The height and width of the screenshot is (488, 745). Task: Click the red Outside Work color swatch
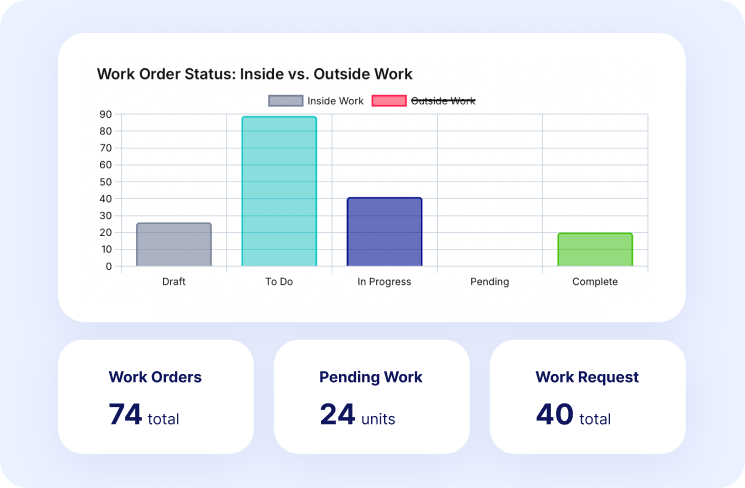click(x=389, y=101)
